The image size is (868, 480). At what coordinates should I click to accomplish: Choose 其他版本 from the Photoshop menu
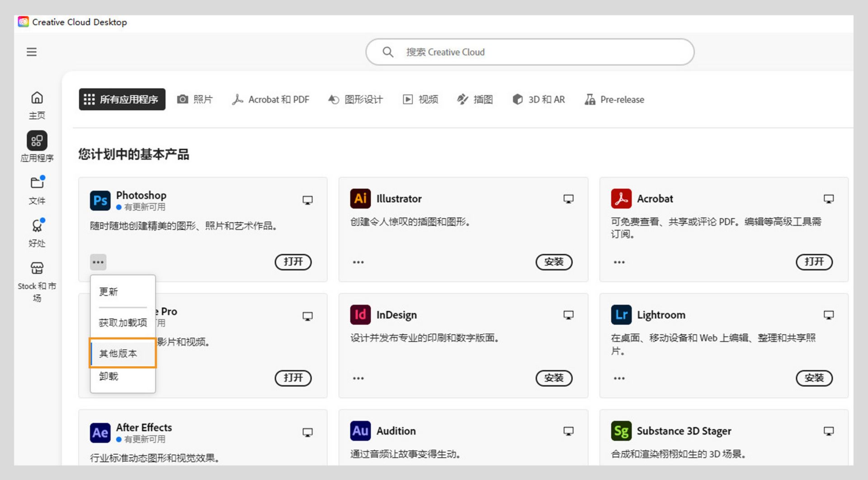(123, 353)
